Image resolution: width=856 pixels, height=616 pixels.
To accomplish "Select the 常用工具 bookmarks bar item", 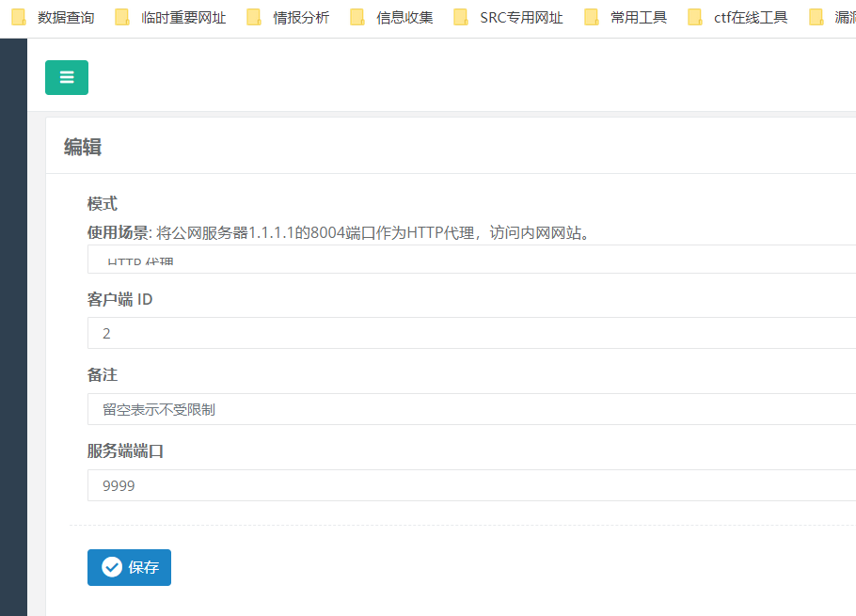I will pos(626,17).
